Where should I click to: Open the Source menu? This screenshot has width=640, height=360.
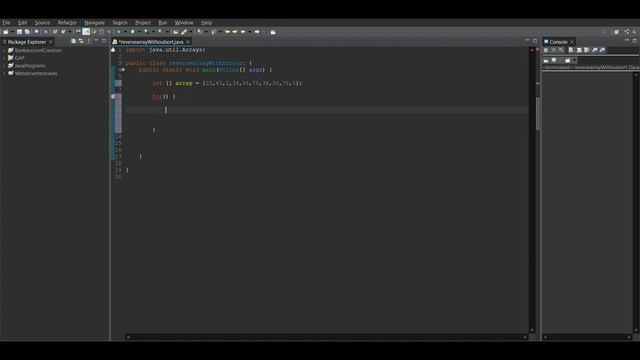click(x=42, y=22)
